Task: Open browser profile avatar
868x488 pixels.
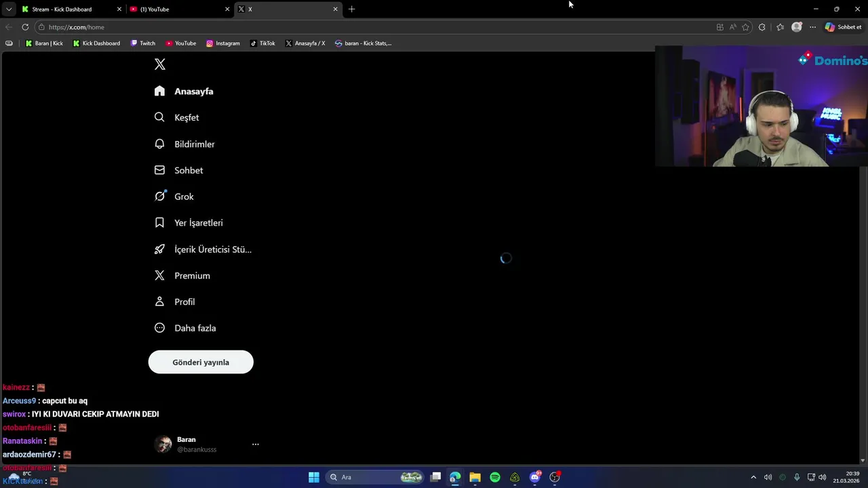Action: [x=797, y=27]
